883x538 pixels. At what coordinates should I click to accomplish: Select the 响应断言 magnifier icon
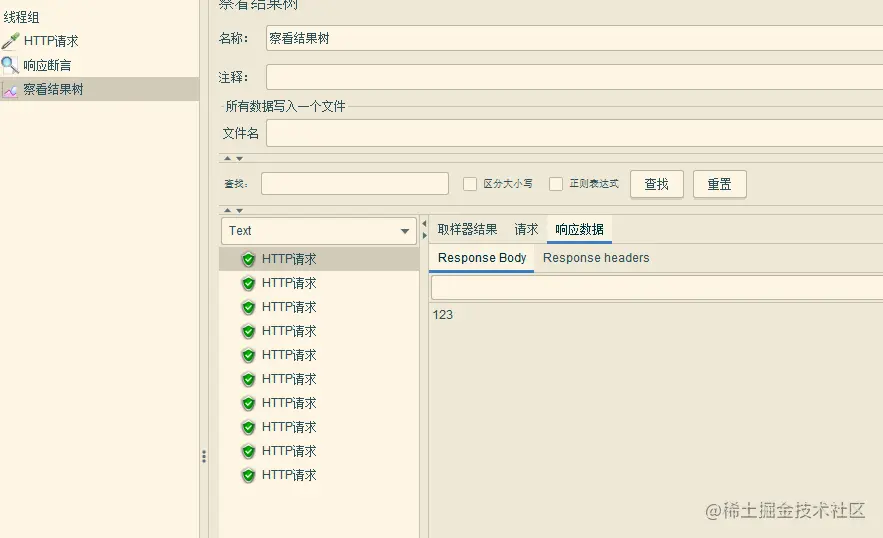(10, 65)
